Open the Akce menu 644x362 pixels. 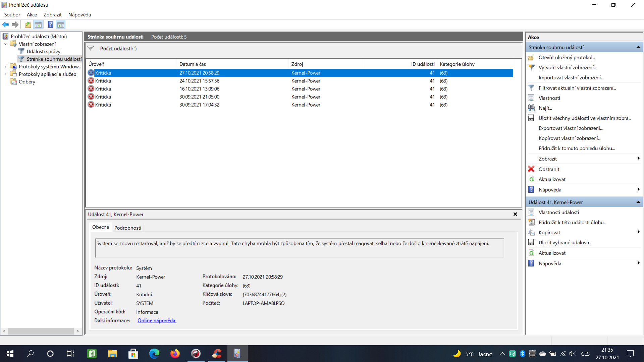[32, 15]
